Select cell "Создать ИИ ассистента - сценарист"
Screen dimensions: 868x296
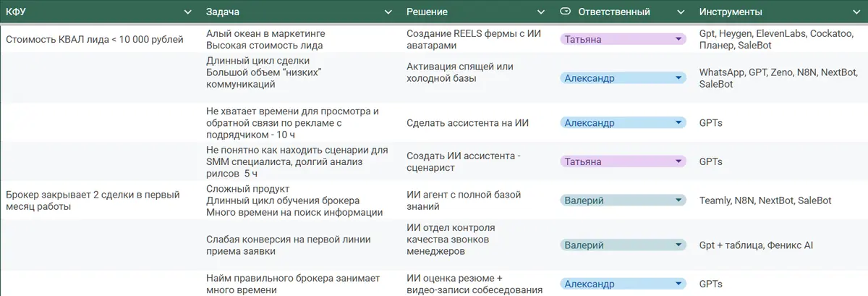click(479, 162)
